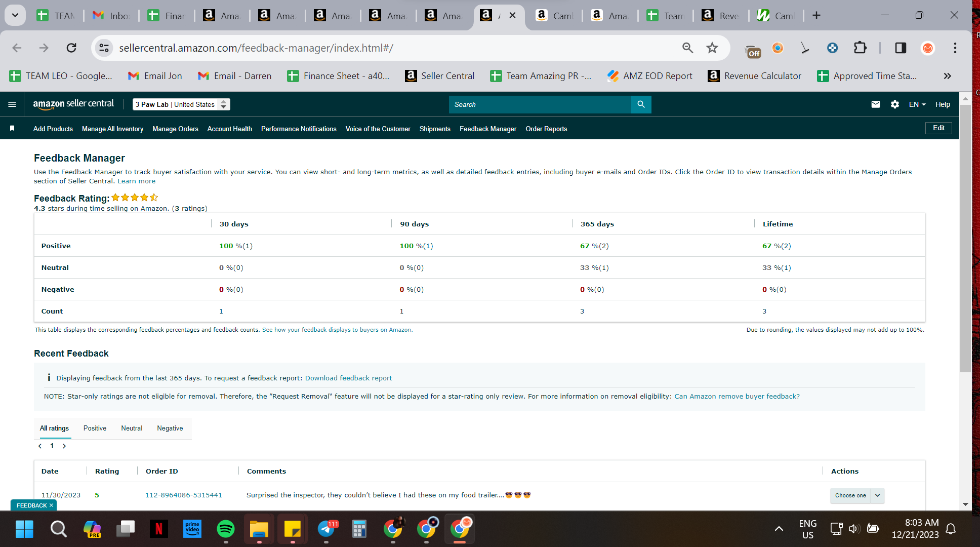Expand the Choose one actions dropdown
The width and height of the screenshot is (980, 547).
tap(857, 495)
